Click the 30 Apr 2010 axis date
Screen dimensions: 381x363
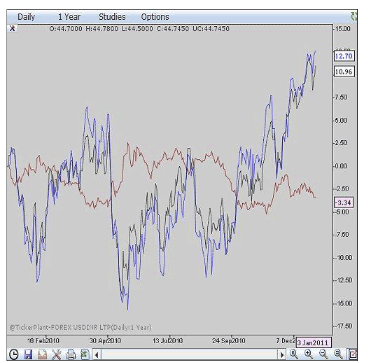(105, 341)
